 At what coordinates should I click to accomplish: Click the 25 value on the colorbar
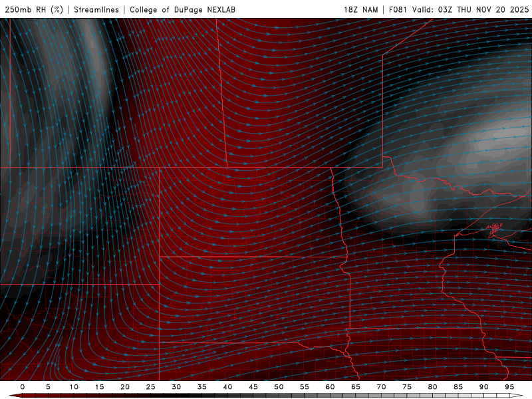[151, 387]
